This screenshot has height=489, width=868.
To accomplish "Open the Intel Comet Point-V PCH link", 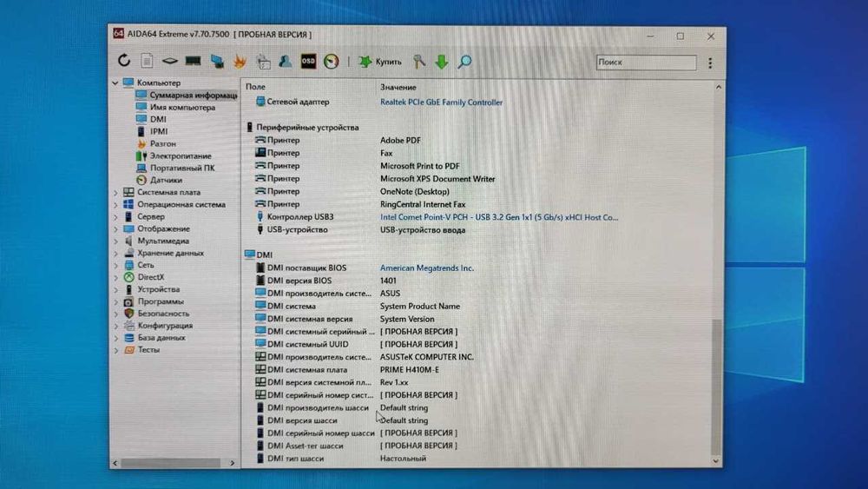I will click(499, 218).
